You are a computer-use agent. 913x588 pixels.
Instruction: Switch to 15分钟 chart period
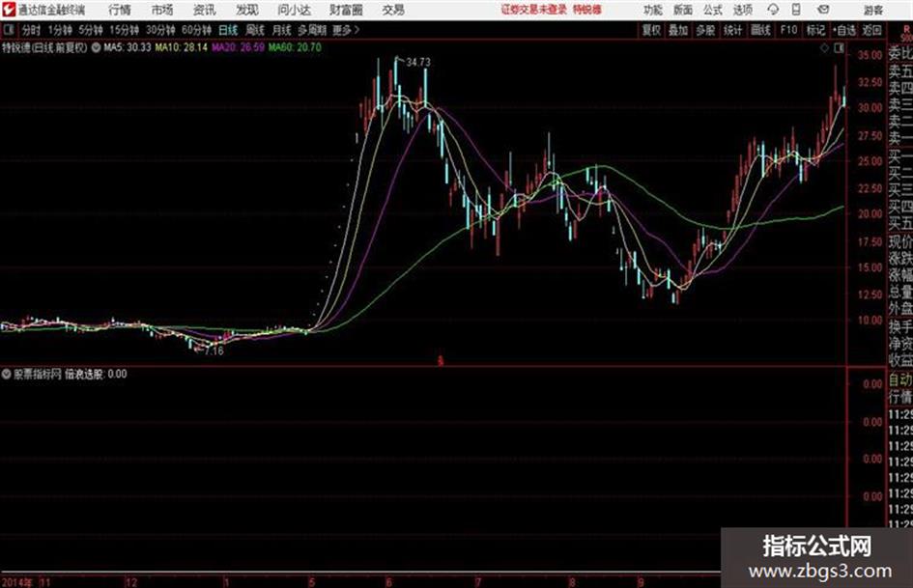125,30
